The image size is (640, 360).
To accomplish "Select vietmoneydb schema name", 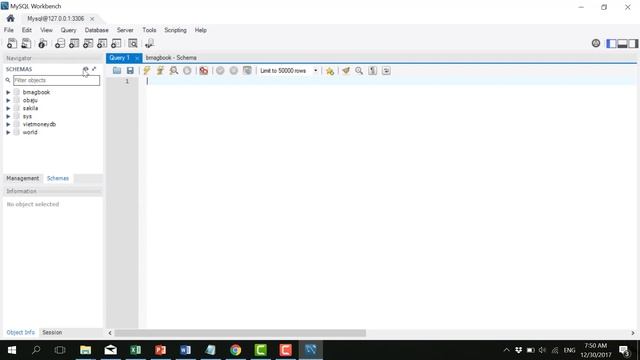I will 39,124.
